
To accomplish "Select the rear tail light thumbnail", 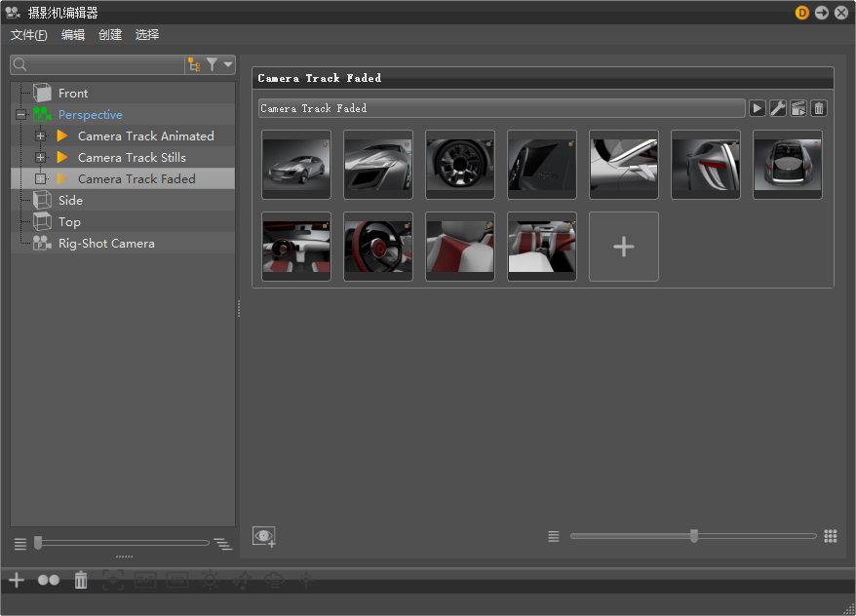I will 706,165.
